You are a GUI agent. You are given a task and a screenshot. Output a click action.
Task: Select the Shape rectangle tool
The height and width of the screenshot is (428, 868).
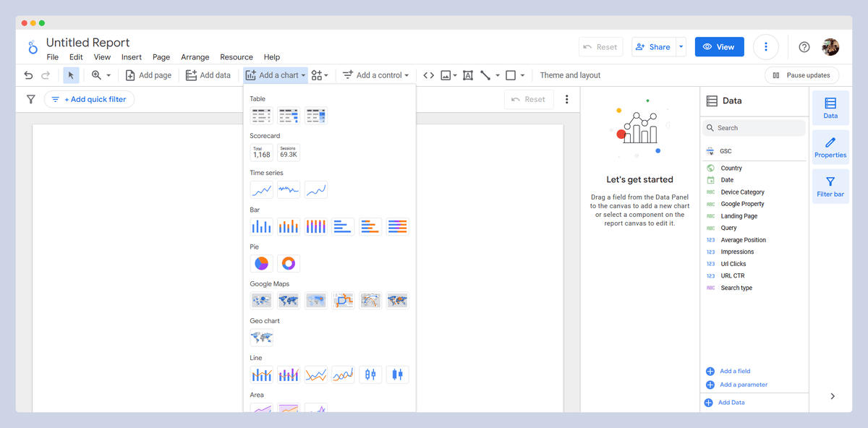click(x=511, y=75)
